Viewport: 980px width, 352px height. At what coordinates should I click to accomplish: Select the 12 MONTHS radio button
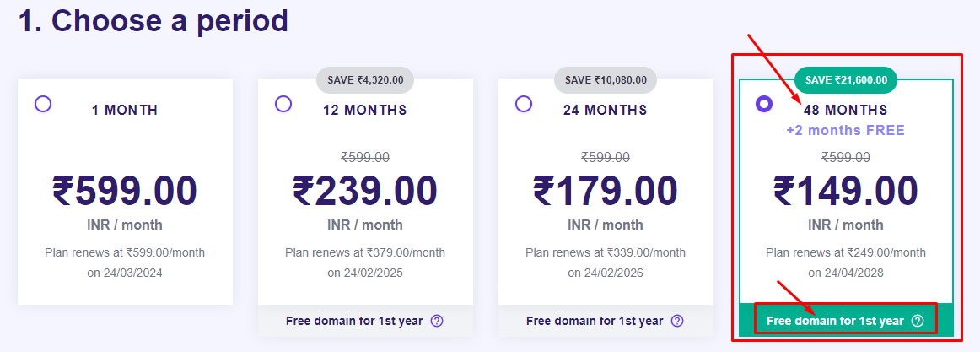tap(283, 104)
